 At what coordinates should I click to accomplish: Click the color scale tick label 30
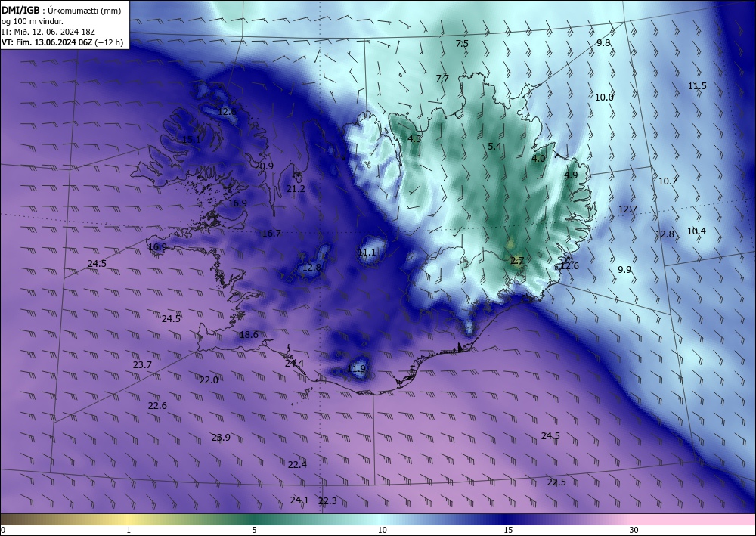click(634, 531)
